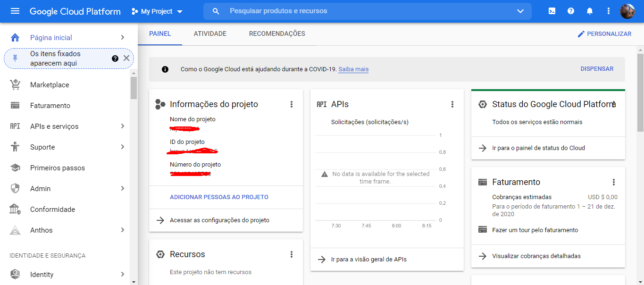Switch to the PAINEL tab
The height and width of the screenshot is (285, 644).
[160, 34]
